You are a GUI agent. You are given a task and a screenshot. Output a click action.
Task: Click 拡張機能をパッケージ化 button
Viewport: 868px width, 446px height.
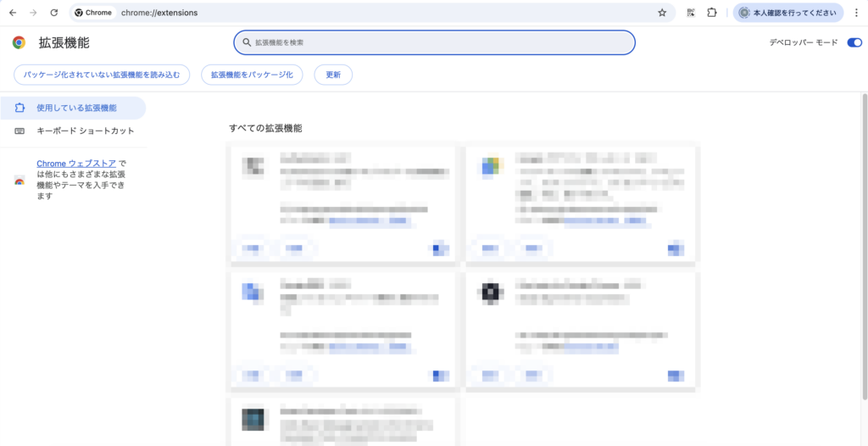252,75
